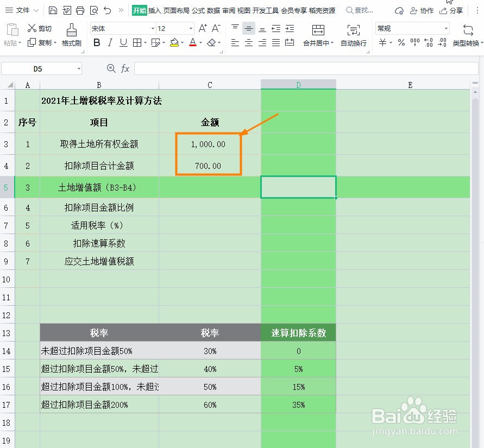
Task: Click the fx insert function button
Action: [125, 68]
